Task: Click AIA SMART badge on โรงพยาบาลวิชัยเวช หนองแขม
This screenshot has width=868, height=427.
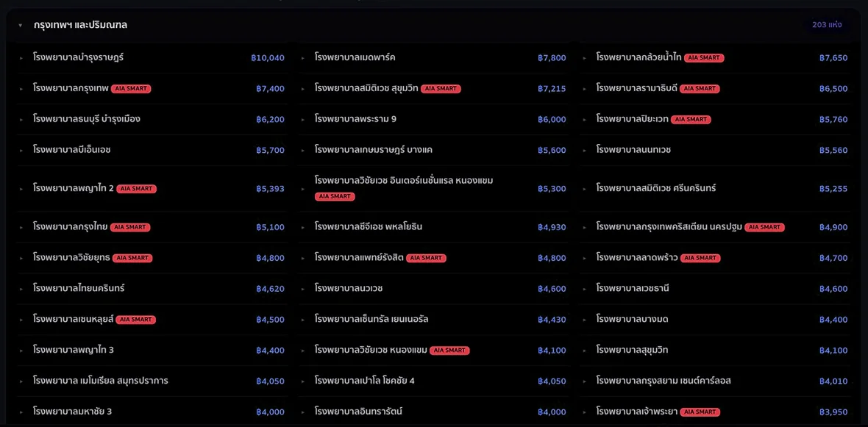Action: tap(450, 350)
